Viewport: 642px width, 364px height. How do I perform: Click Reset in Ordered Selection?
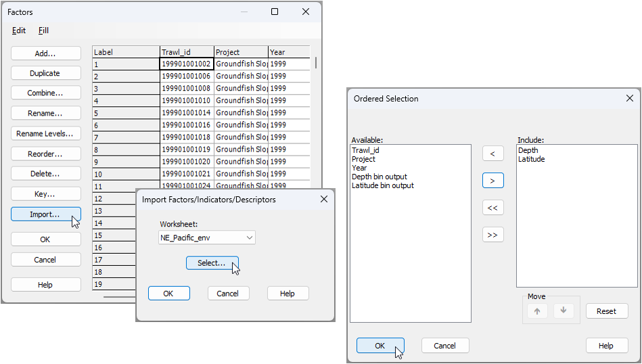(605, 311)
